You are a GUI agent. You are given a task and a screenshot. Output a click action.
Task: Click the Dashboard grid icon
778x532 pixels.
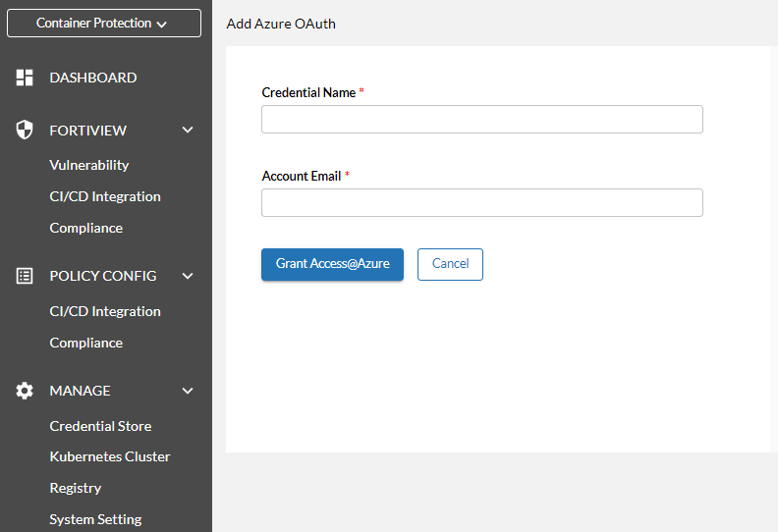pyautogui.click(x=26, y=78)
